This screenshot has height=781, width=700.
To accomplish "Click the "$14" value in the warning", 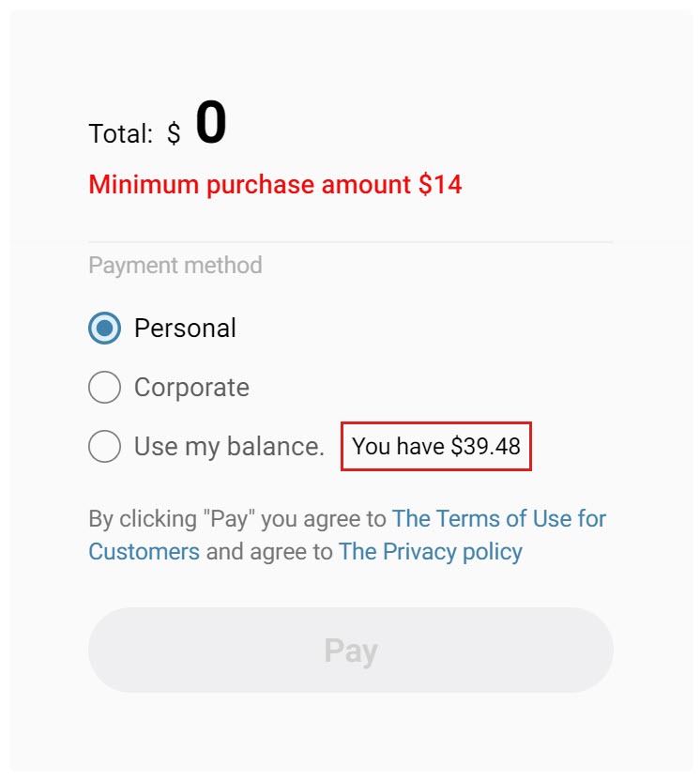I will [440, 184].
